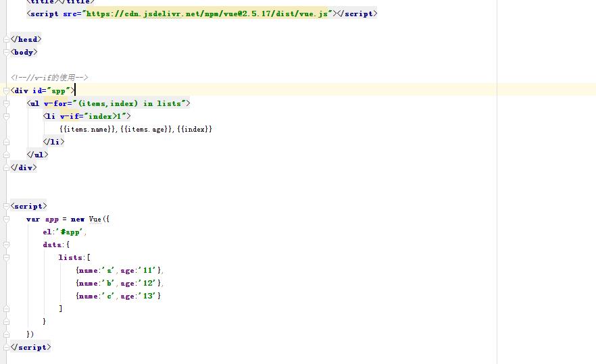The height and width of the screenshot is (364, 596).
Task: Click the age value '12'
Action: pos(147,283)
